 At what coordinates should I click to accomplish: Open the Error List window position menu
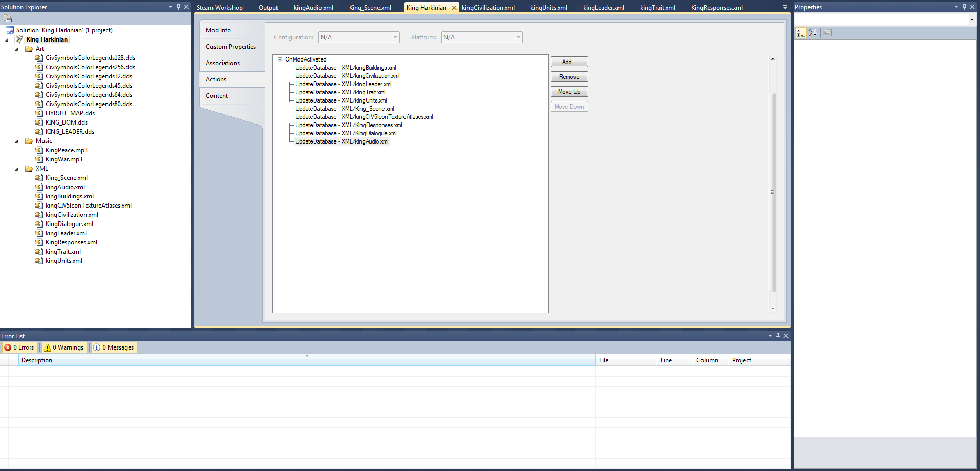770,336
